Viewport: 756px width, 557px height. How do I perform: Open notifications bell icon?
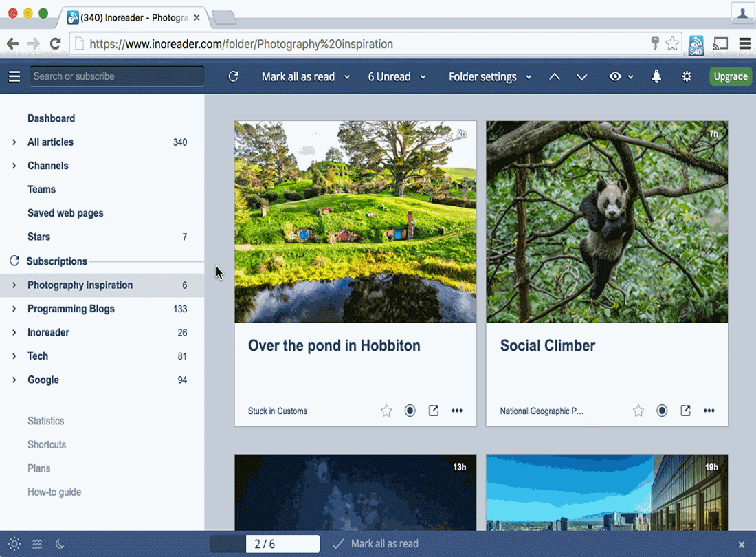656,77
